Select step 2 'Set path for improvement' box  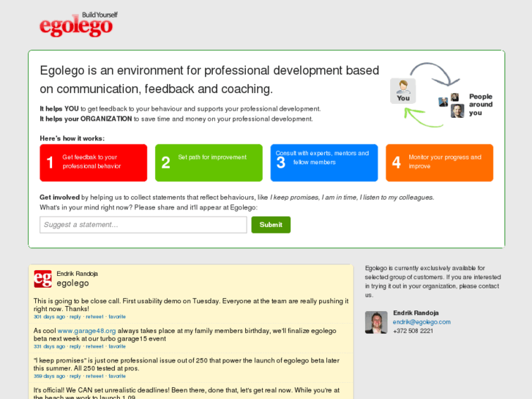tap(209, 163)
